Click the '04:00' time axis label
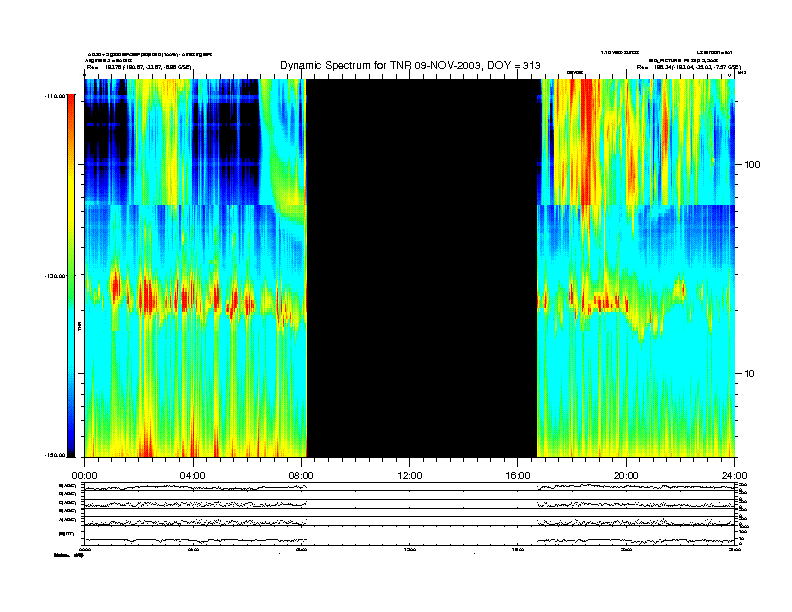Screen dimensions: 792x612 coord(193,476)
